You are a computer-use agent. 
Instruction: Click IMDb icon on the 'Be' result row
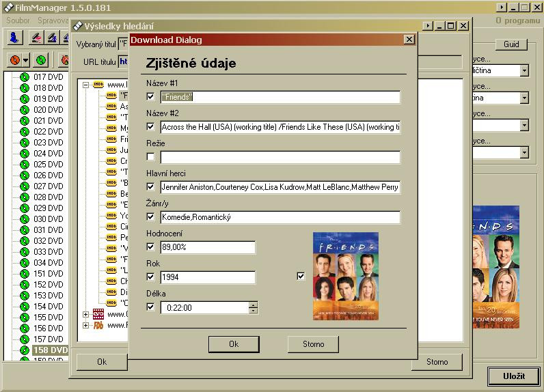coord(111,193)
